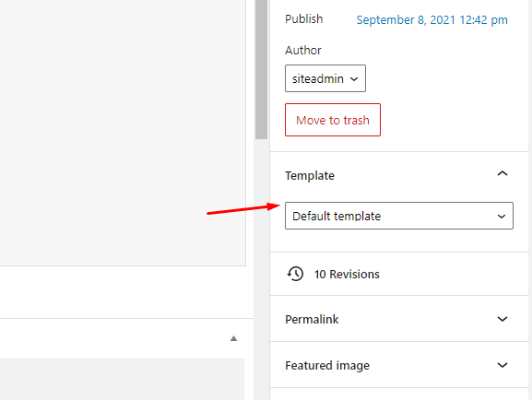
Task: Expand the Permalink panel
Action: click(399, 319)
